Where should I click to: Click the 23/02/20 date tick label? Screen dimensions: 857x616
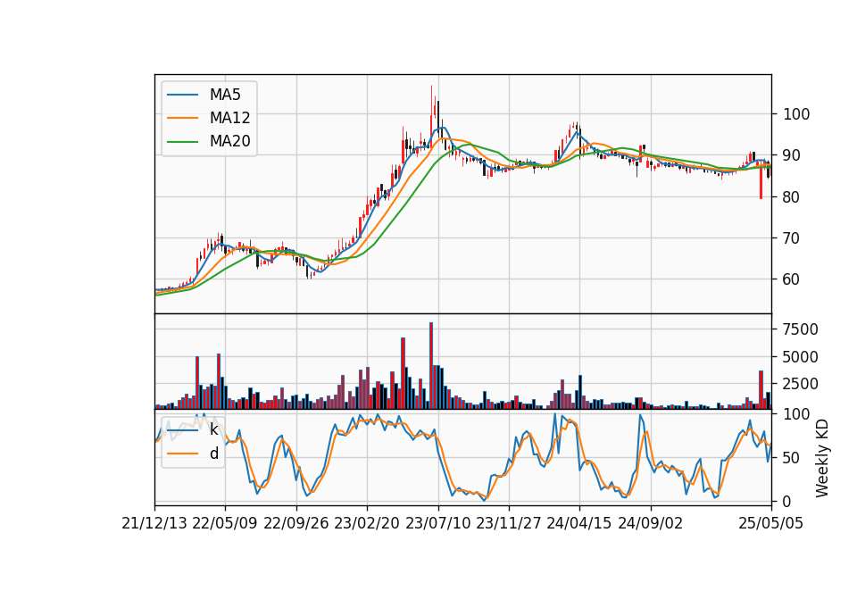[x=367, y=523]
